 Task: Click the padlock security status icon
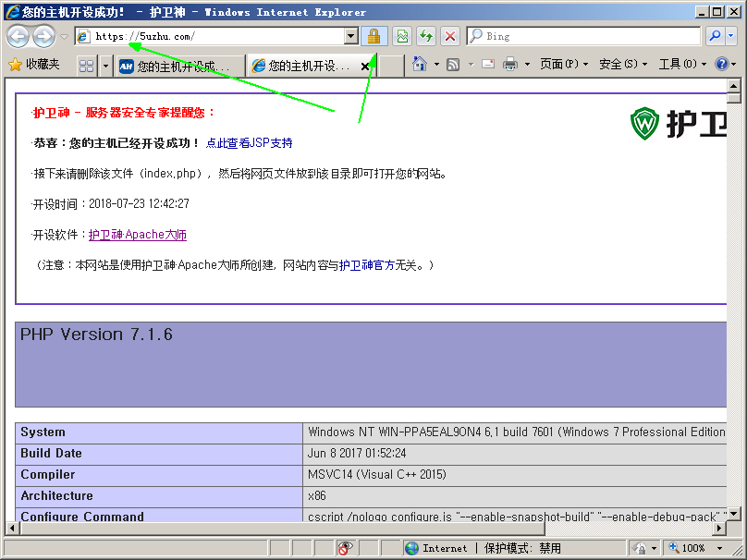(x=373, y=36)
